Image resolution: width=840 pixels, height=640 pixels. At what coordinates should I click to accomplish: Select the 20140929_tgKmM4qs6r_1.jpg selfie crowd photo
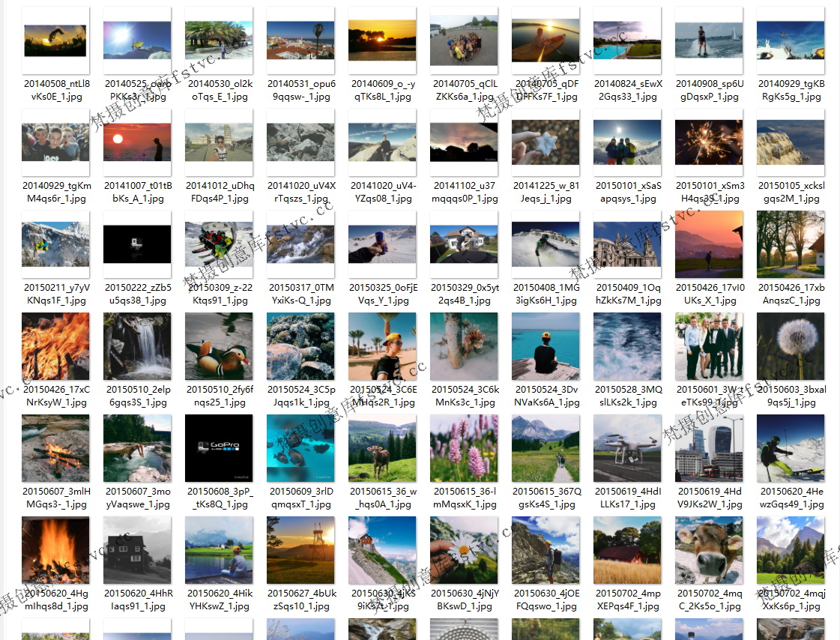55,142
